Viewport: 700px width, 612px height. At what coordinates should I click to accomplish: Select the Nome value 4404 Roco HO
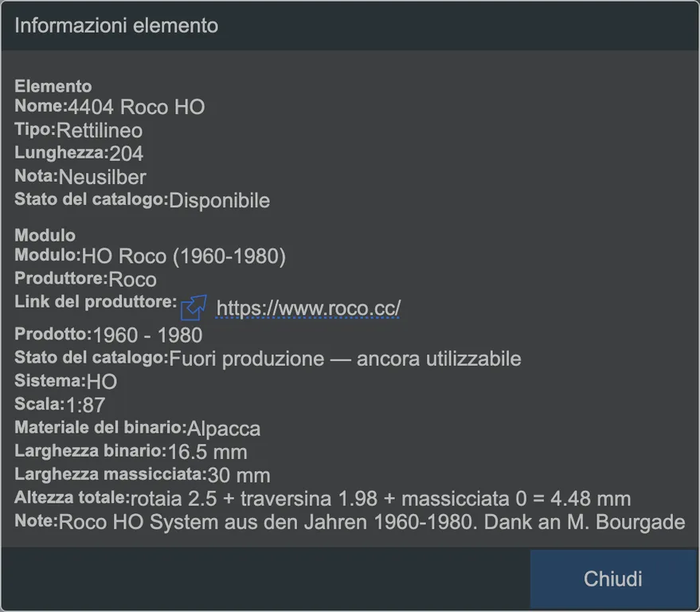click(x=136, y=108)
